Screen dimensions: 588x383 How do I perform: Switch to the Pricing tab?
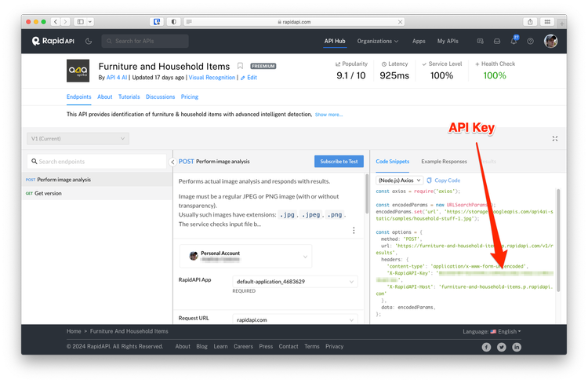(x=190, y=97)
